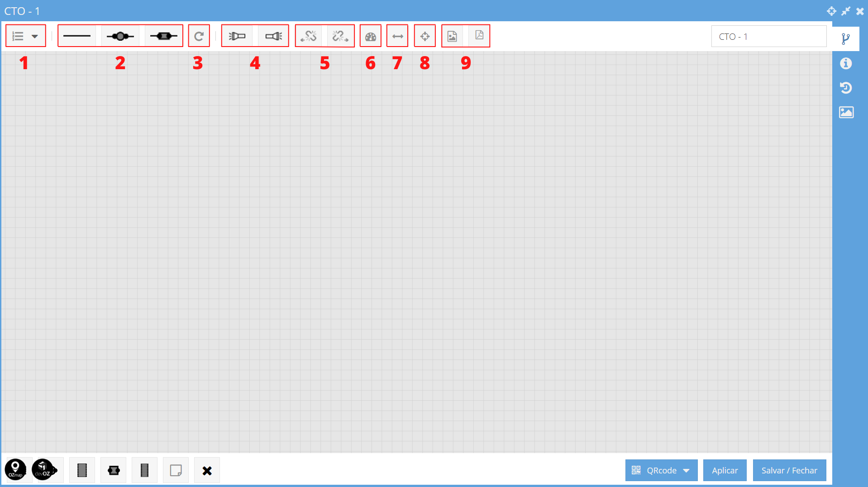Add a sticky note element
The width and height of the screenshot is (868, 487).
176,470
